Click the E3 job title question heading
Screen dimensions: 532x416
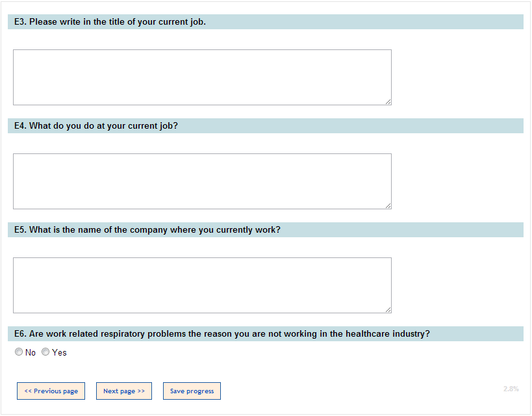(110, 22)
